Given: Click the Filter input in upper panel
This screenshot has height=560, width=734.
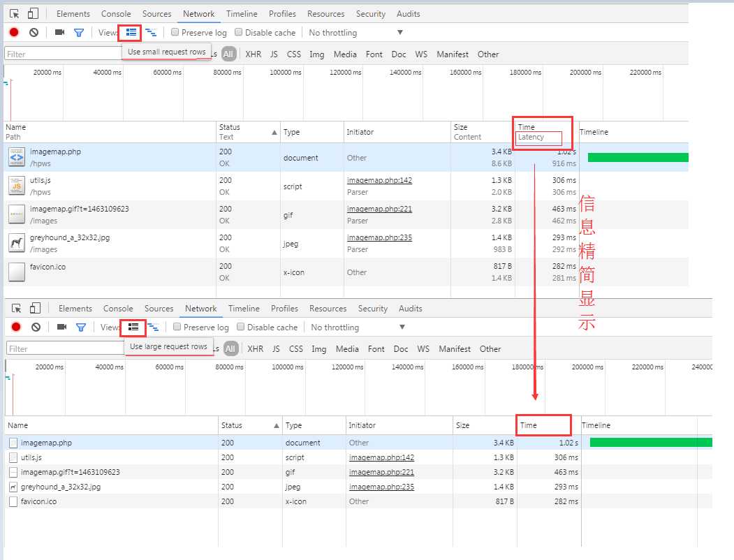Looking at the screenshot, I should click(63, 54).
